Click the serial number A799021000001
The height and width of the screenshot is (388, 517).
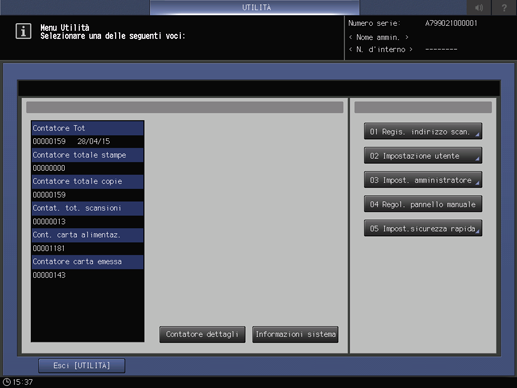point(451,23)
